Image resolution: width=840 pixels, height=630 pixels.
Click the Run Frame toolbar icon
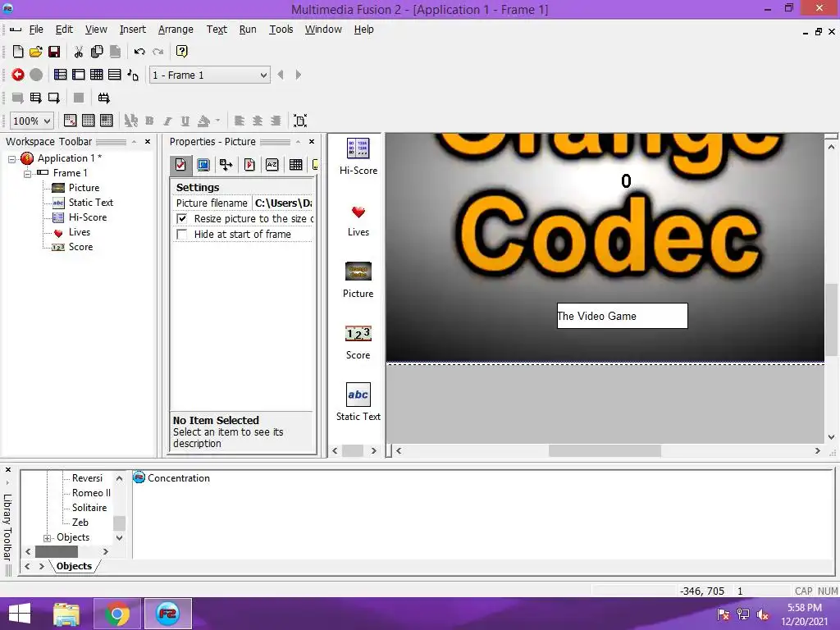point(54,98)
